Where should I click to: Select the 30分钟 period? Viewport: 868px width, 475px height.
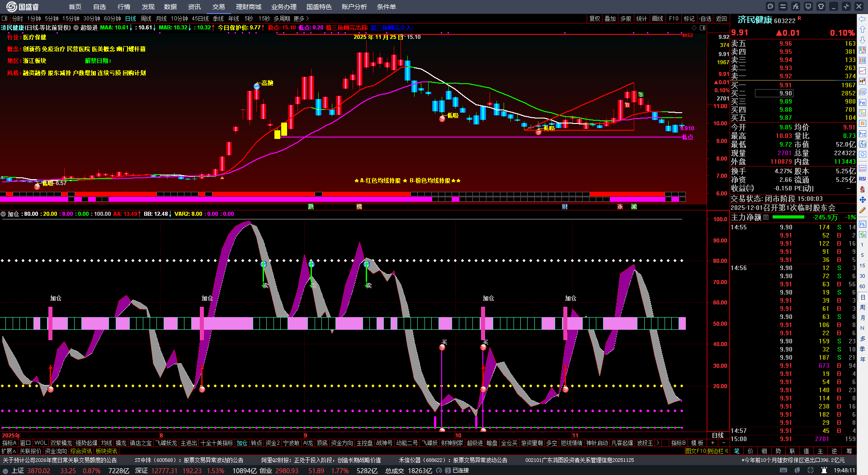[x=92, y=19]
